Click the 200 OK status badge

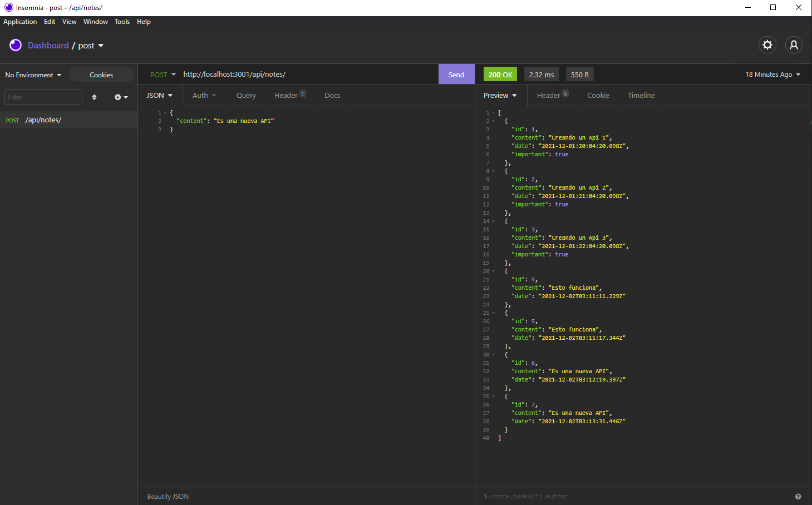pyautogui.click(x=500, y=75)
